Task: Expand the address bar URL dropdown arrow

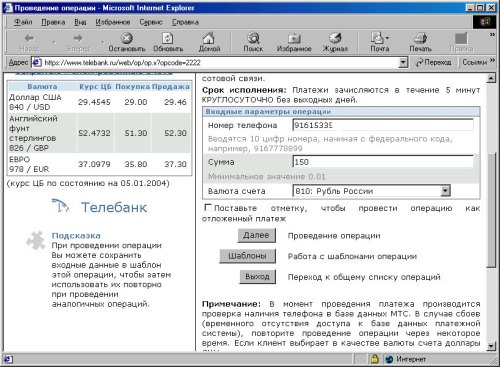Action: (403, 62)
